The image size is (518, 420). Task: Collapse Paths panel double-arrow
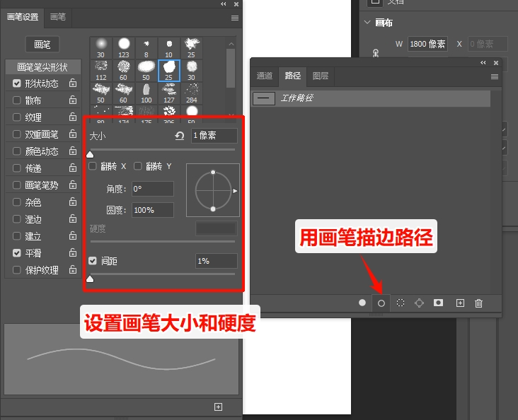(483, 63)
